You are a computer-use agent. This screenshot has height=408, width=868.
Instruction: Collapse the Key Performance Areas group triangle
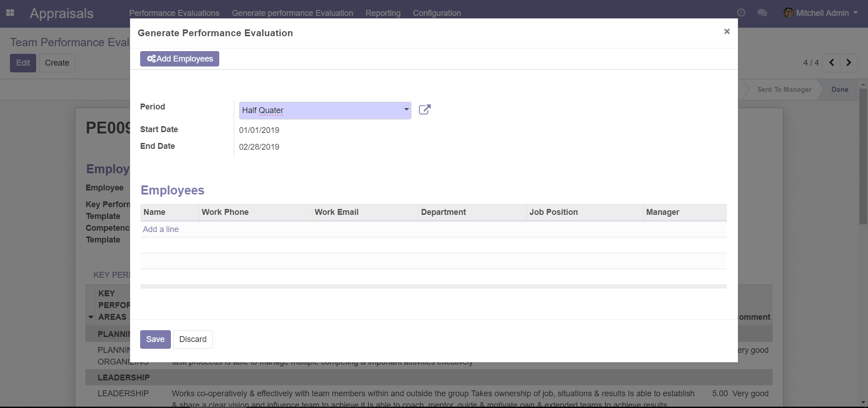(x=91, y=317)
